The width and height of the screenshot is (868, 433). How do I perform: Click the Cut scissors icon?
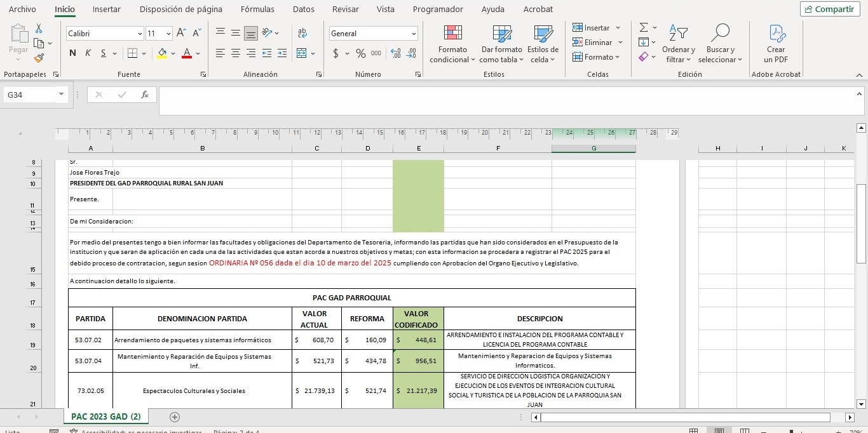(x=39, y=29)
